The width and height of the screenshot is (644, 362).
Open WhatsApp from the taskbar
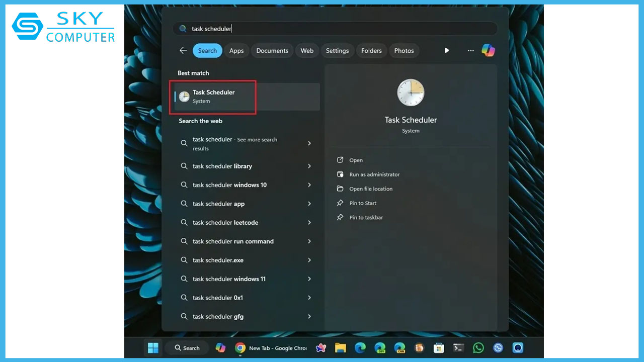(x=478, y=347)
